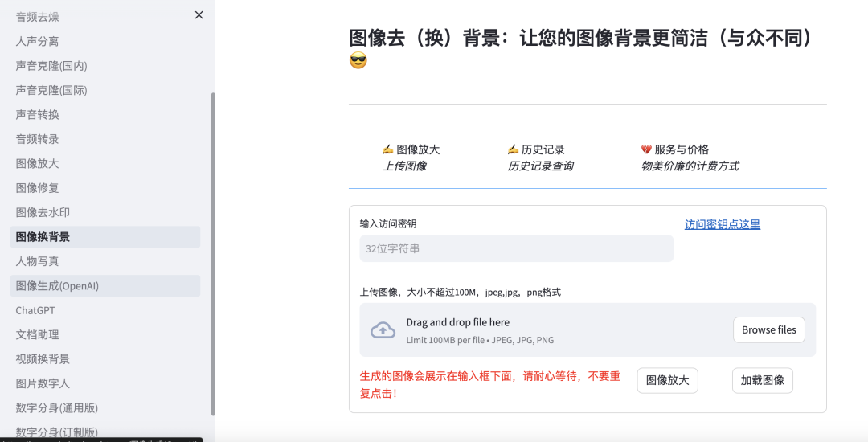Viewport: 868px width, 442px height.
Task: Click the sidebar vertical scrollbar
Action: (x=213, y=241)
